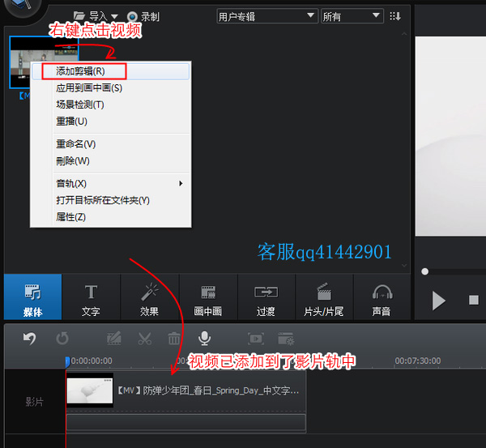
Task: Click the scissors split icon
Action: [x=145, y=339]
